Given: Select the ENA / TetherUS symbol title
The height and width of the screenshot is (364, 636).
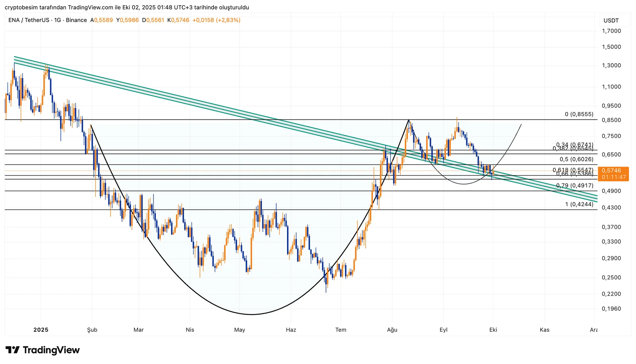Looking at the screenshot, I should coord(29,20).
